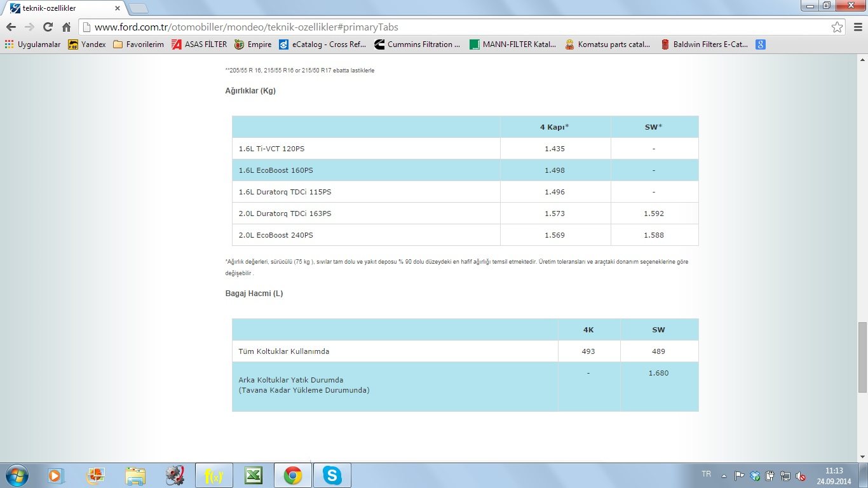Open Skype from the taskbar

(332, 475)
